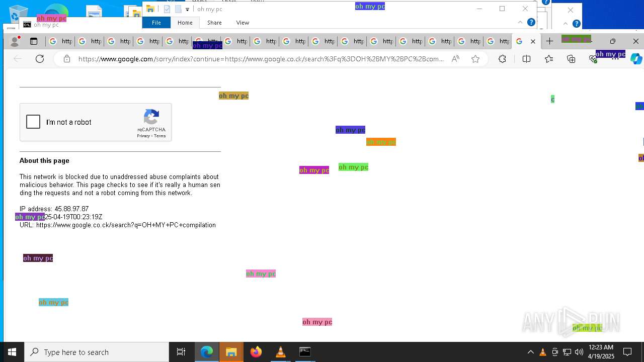Image resolution: width=644 pixels, height=362 pixels.
Task: Open a new Edge tab with plus
Action: click(549, 41)
